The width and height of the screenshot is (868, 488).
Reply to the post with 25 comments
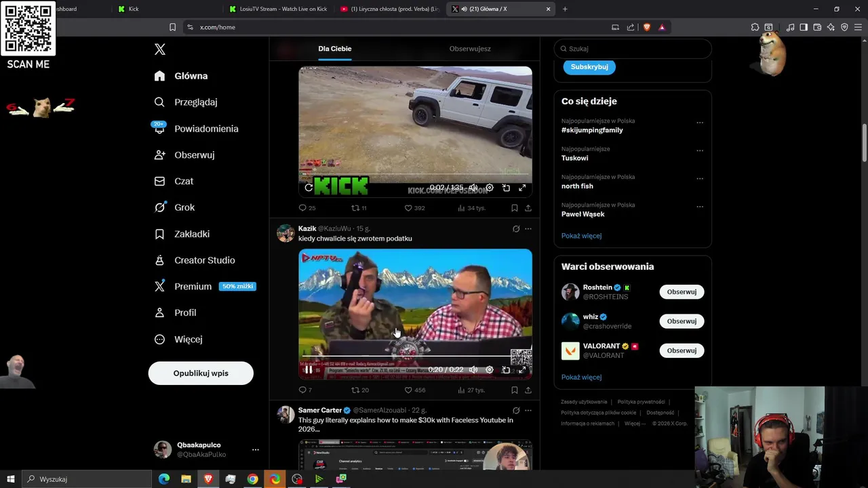click(307, 208)
